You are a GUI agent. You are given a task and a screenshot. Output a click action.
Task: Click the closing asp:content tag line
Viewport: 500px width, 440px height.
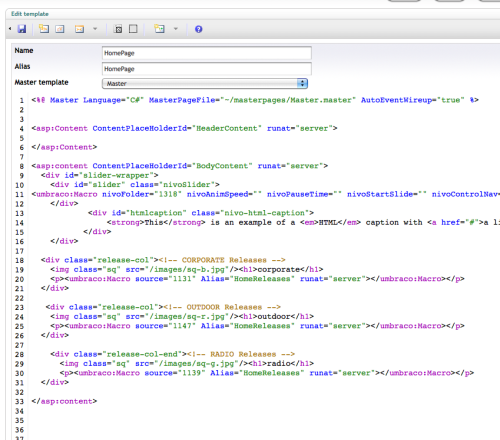pos(64,401)
